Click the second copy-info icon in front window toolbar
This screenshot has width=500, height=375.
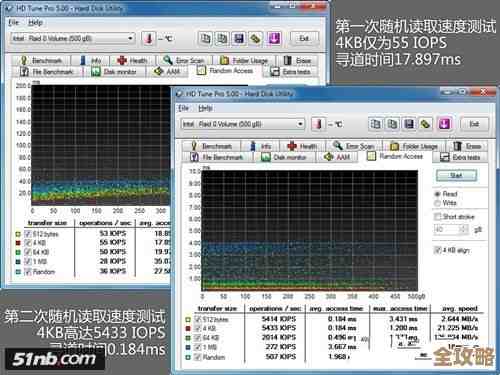click(x=392, y=124)
